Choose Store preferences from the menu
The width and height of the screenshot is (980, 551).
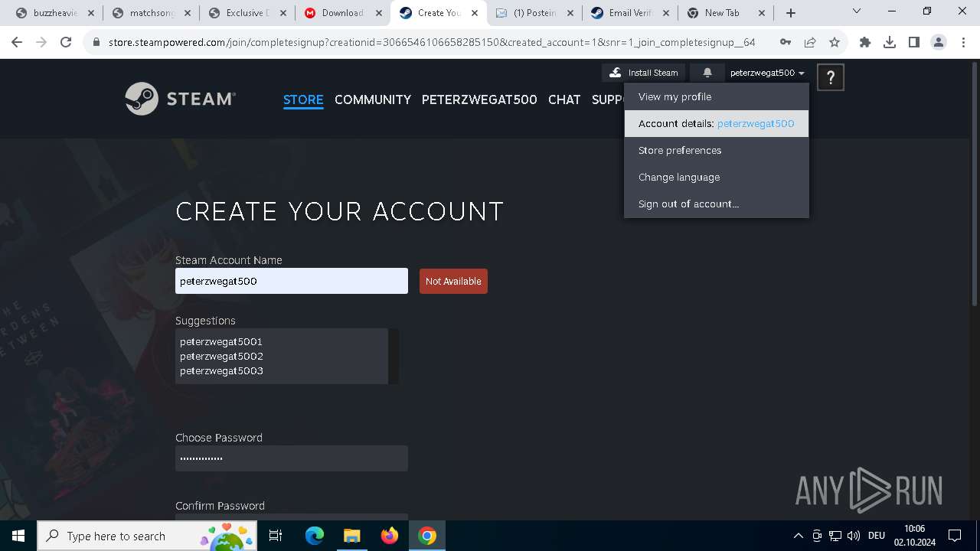coord(717,150)
